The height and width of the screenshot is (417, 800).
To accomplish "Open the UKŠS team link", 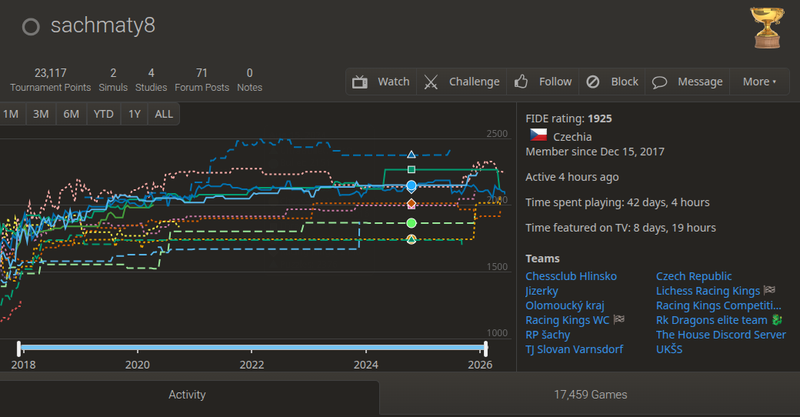I will pos(669,350).
